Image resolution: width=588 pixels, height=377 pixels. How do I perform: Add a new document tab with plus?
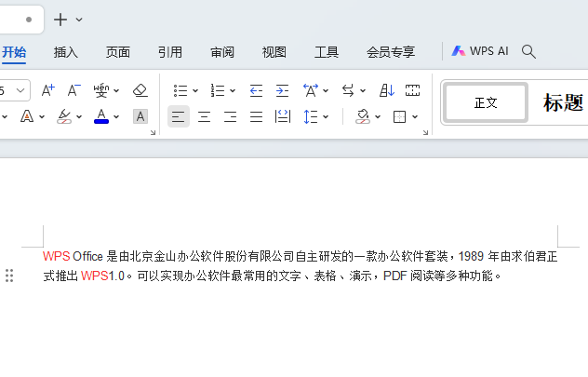[60, 20]
